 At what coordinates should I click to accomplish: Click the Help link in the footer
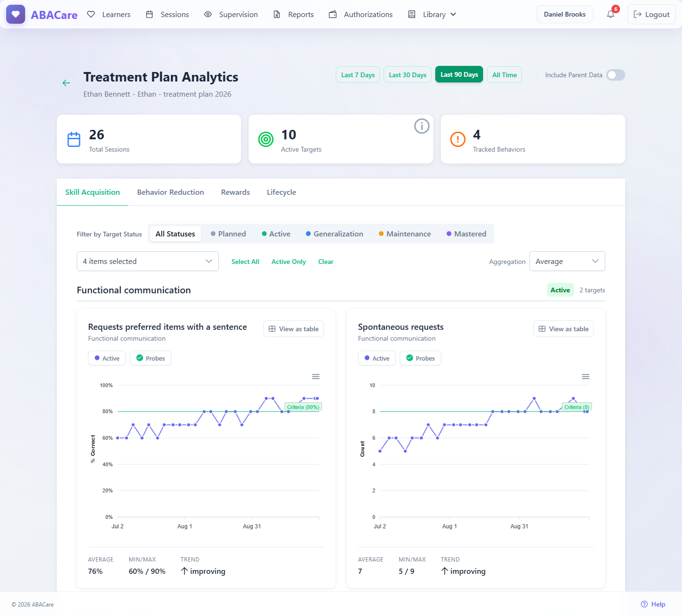point(653,604)
